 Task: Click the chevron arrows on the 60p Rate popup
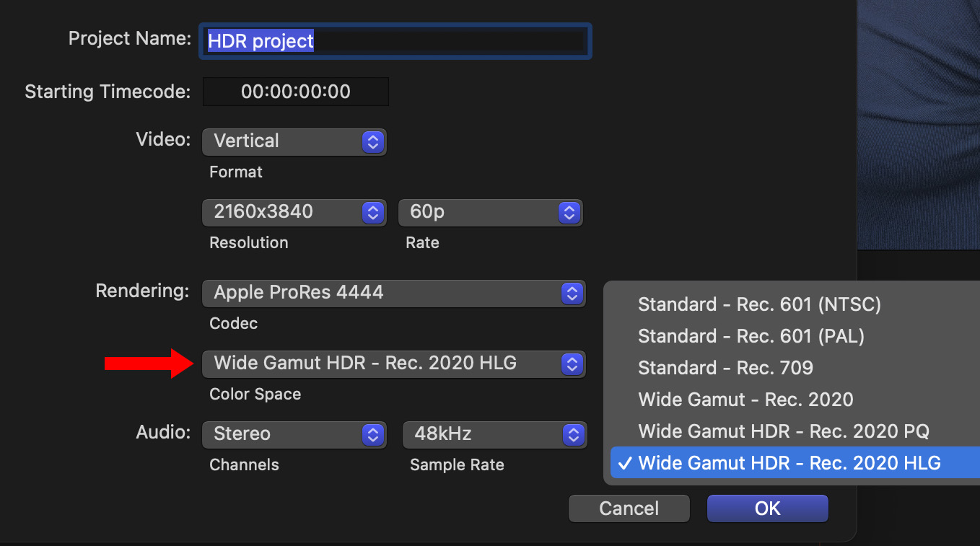click(x=569, y=213)
